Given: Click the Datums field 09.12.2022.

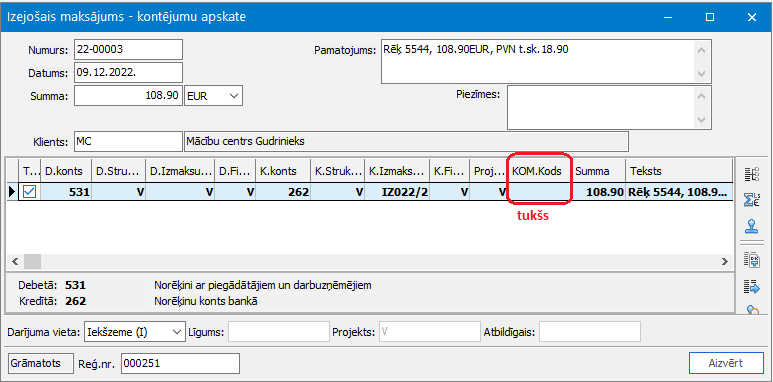Looking at the screenshot, I should tap(128, 72).
